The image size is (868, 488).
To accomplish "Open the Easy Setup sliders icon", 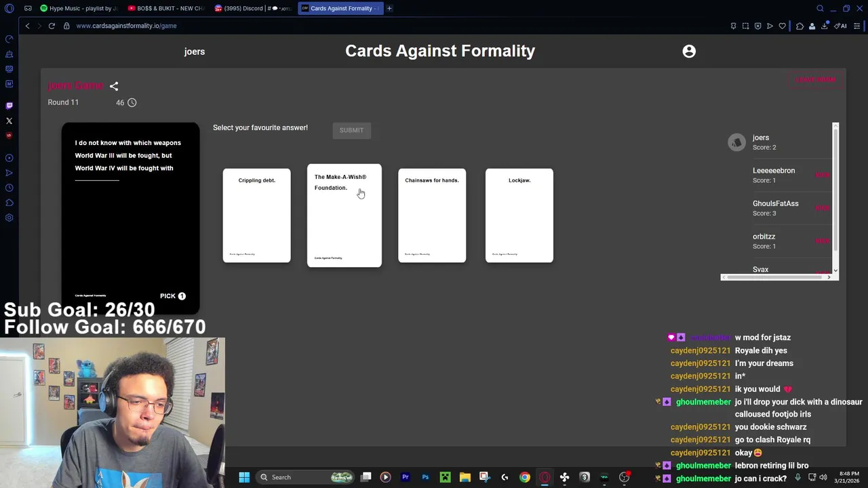I will coord(856,26).
